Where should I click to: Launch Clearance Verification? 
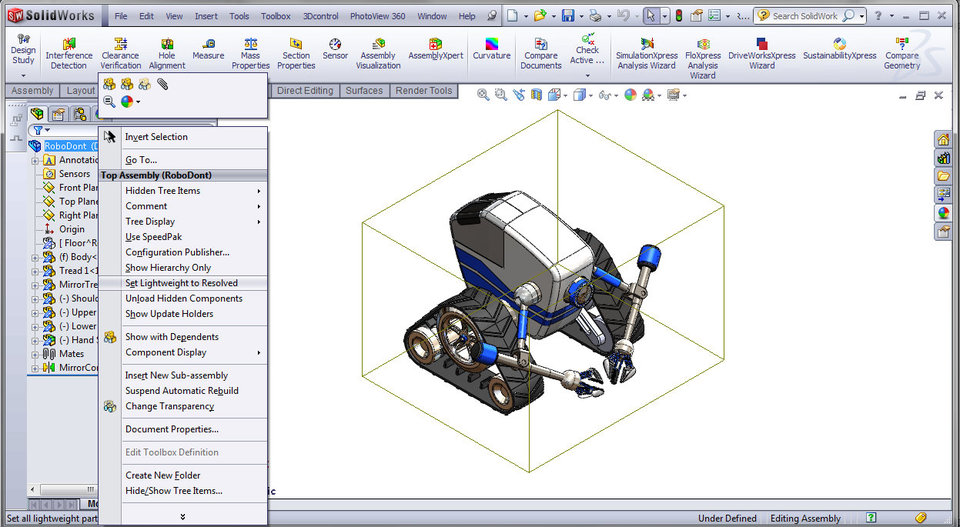click(121, 53)
